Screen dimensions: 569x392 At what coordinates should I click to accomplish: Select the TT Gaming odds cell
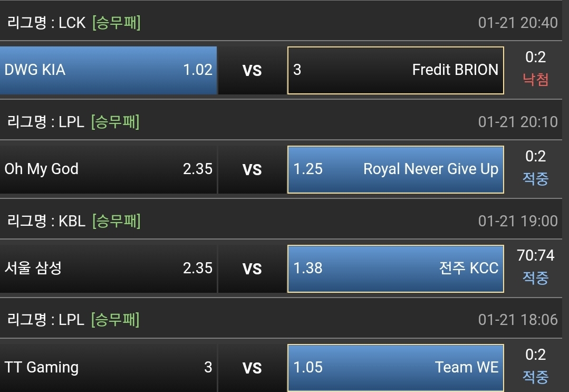pos(108,367)
